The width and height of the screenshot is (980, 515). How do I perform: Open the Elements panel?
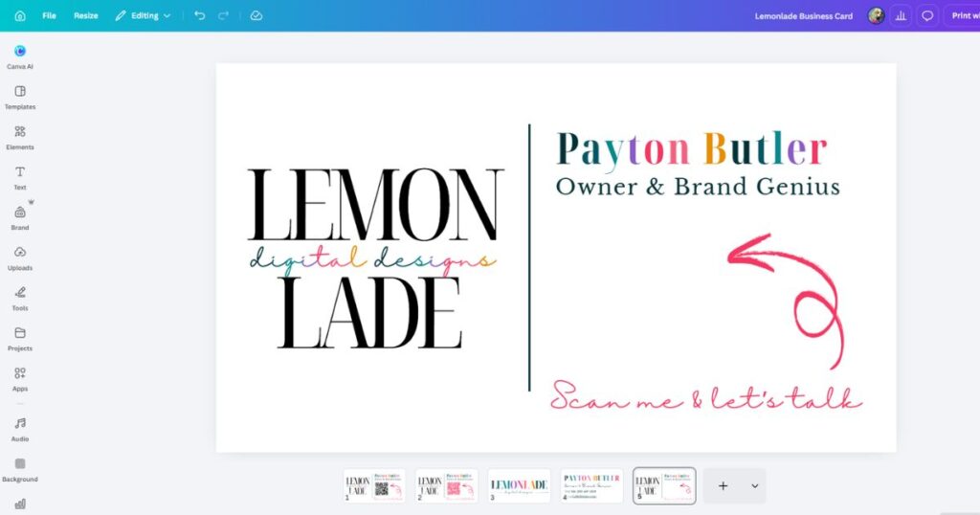click(20, 138)
